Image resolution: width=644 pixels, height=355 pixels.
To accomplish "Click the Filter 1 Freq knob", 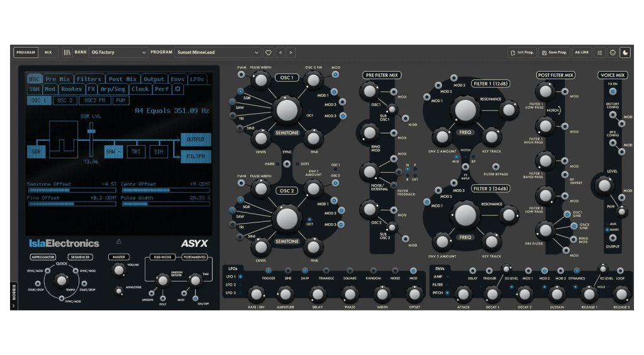I will 465,109.
